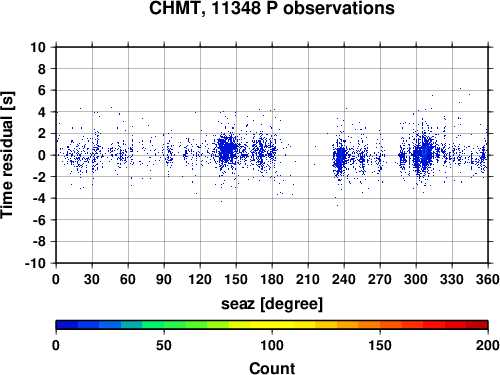Click the y-axis tick label 10
Screen dimensions: 500x375
tap(38, 47)
